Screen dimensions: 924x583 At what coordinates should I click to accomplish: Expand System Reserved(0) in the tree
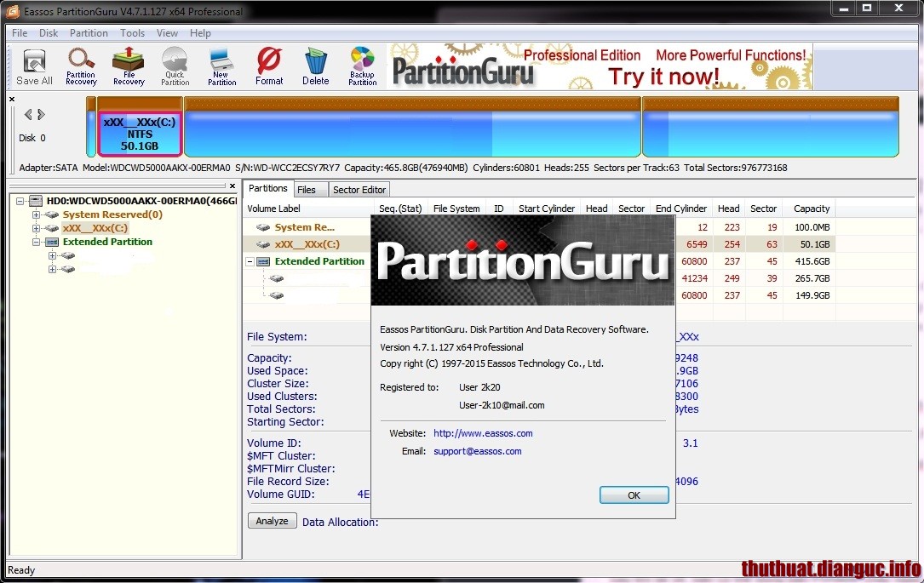coord(37,215)
